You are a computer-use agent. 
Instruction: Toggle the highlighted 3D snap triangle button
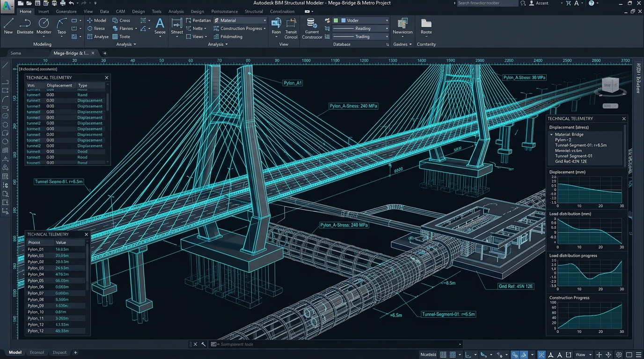tap(524, 355)
